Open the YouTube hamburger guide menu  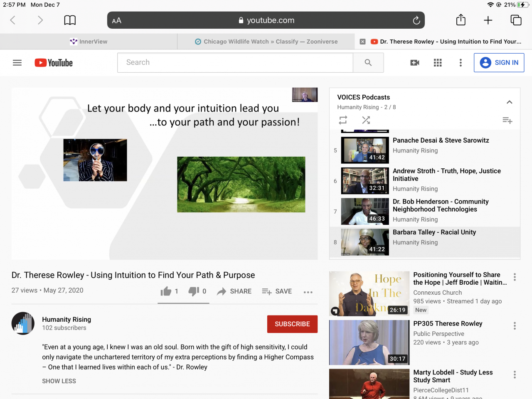17,63
